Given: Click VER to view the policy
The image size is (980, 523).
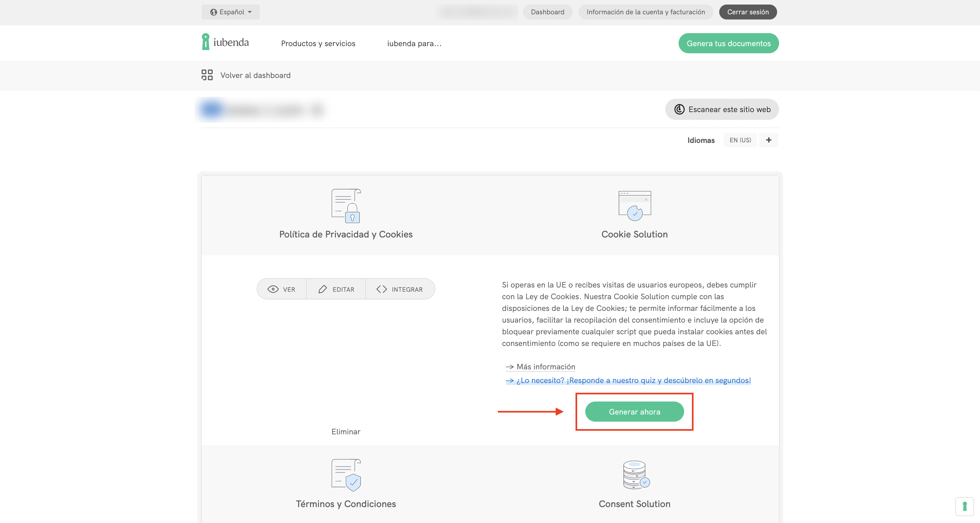Looking at the screenshot, I should (282, 289).
